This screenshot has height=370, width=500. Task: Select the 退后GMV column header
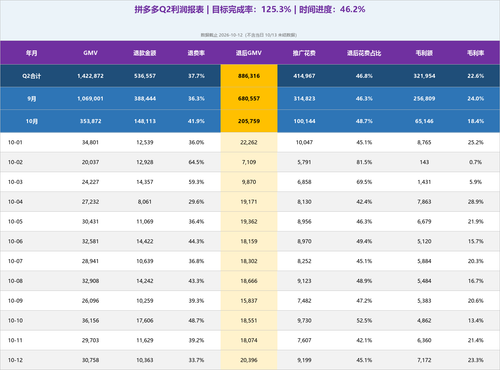click(249, 53)
